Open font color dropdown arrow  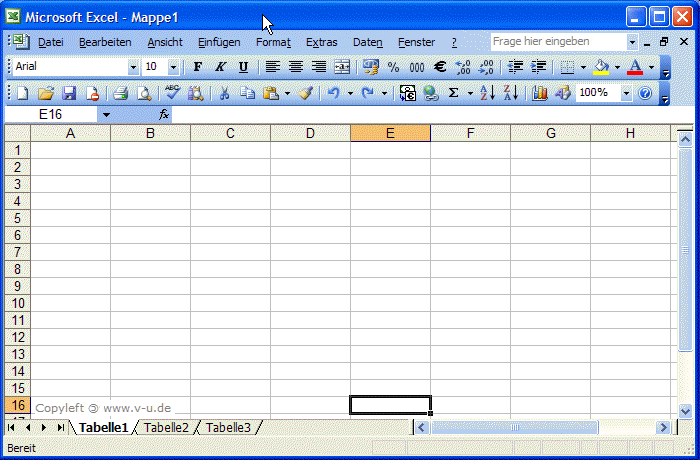point(651,67)
